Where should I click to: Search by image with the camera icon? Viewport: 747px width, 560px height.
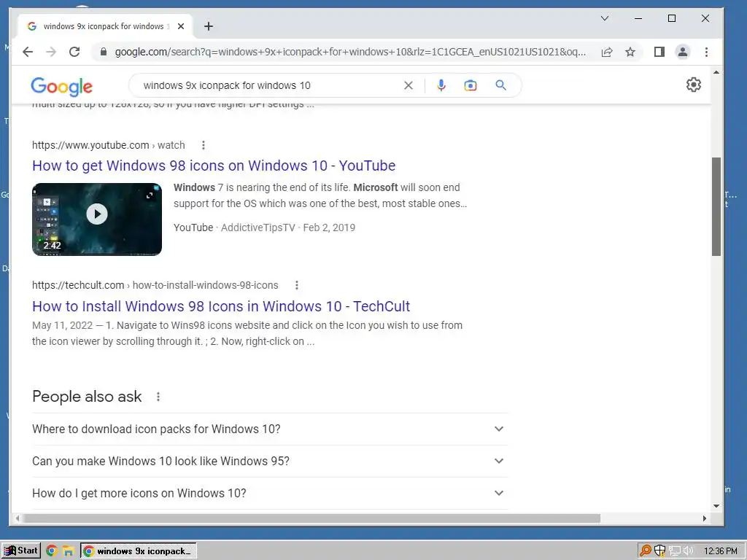pyautogui.click(x=471, y=85)
